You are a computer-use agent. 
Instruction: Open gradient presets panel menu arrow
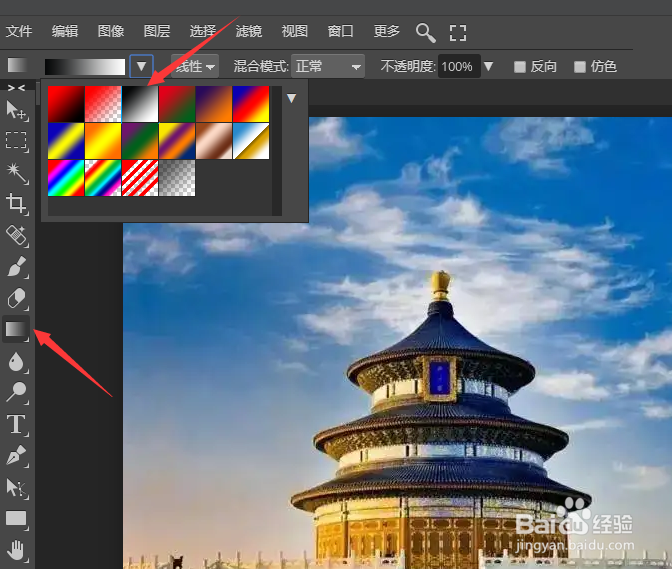pos(291,99)
